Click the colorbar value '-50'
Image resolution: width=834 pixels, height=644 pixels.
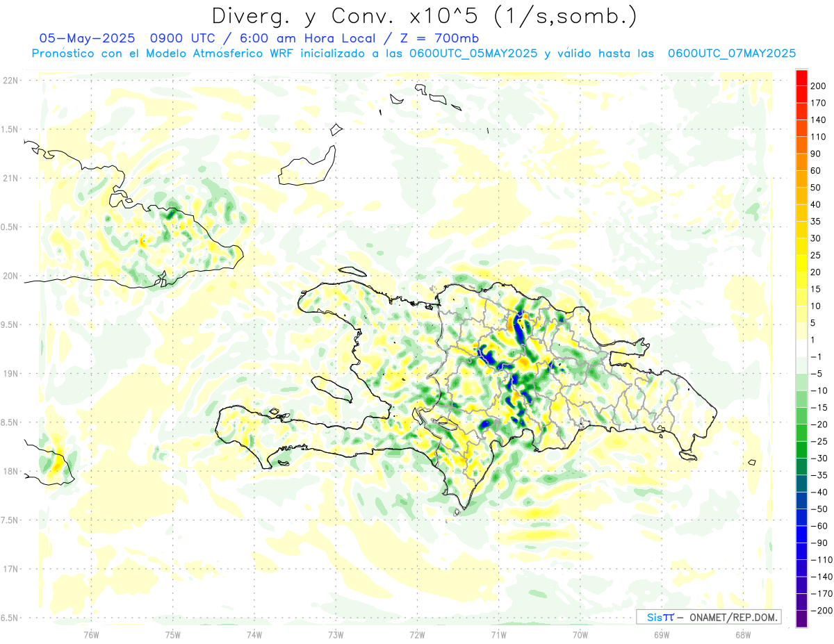point(821,509)
